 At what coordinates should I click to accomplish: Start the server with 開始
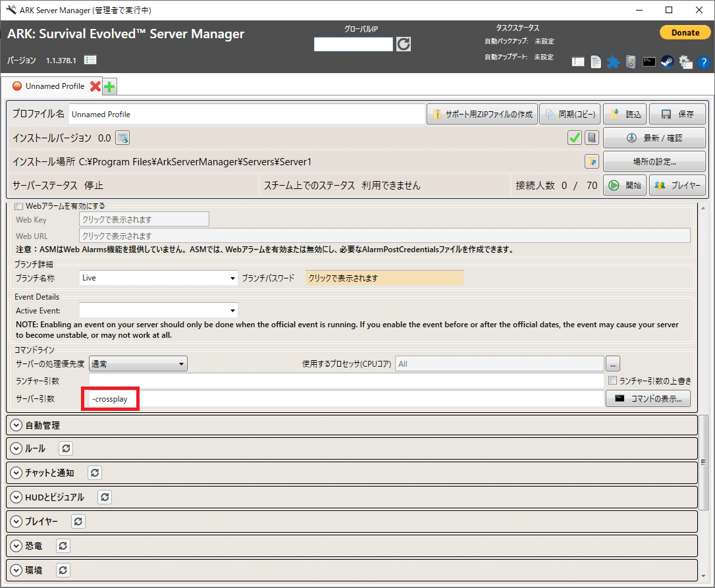(x=625, y=185)
